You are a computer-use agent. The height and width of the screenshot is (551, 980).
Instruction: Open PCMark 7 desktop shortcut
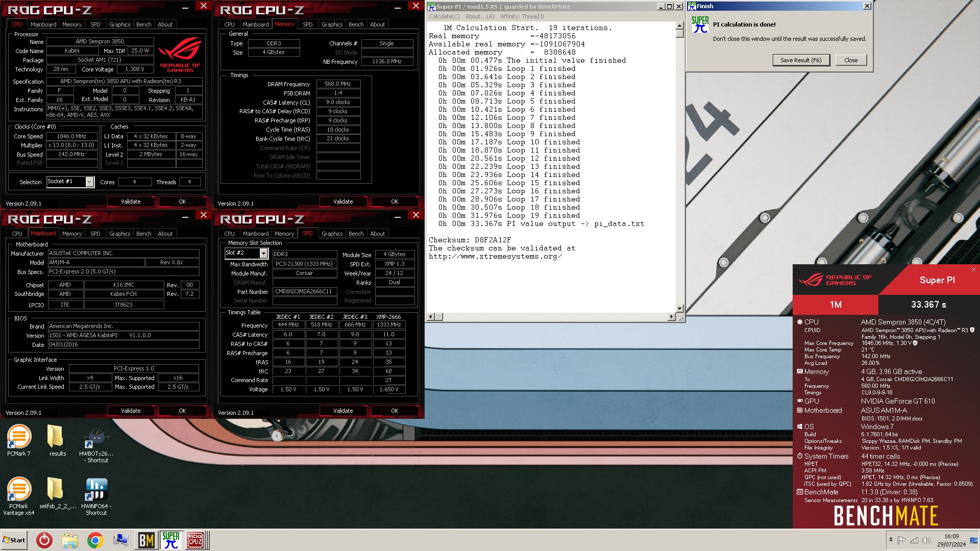click(19, 439)
